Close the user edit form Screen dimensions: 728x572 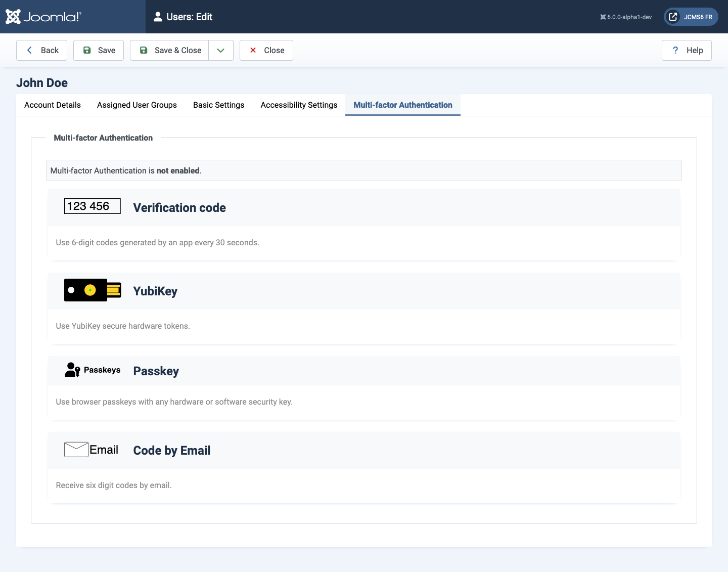[x=266, y=50]
